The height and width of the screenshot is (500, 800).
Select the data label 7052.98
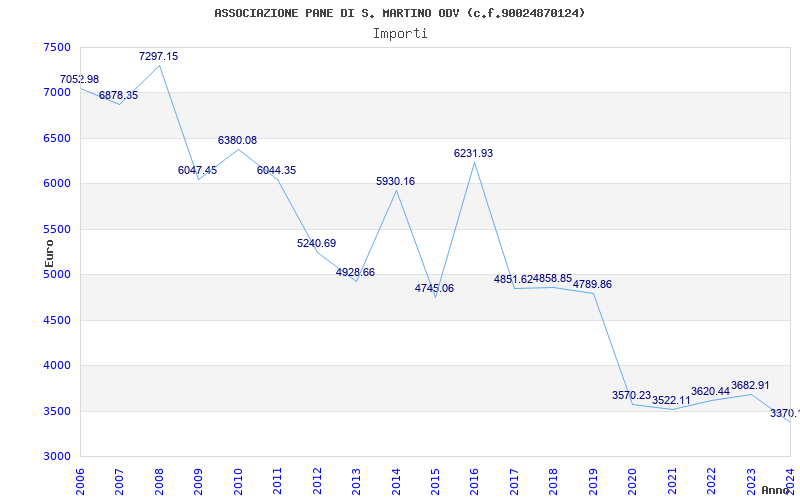(80, 80)
